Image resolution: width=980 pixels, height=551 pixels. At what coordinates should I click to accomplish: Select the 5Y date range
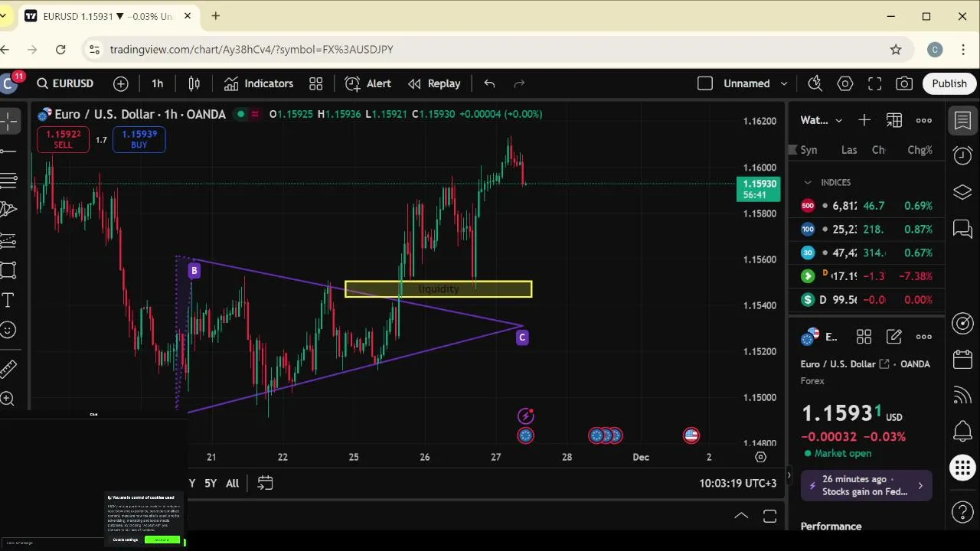tap(211, 483)
